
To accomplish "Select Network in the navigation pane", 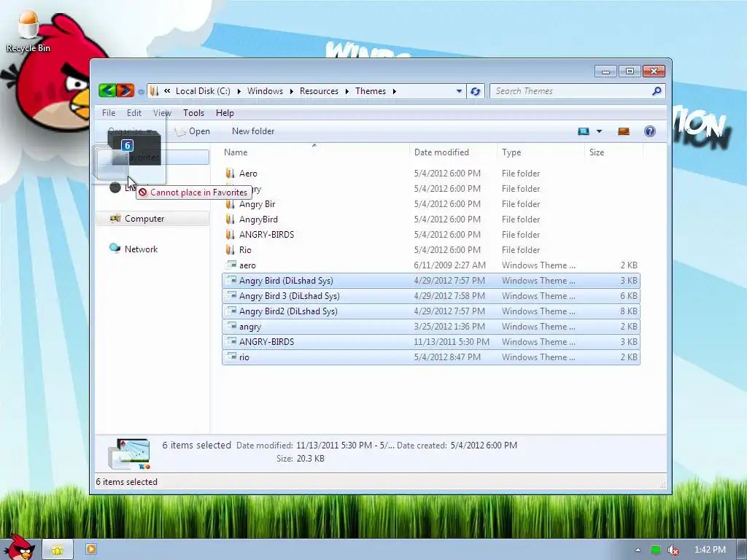I will [141, 249].
